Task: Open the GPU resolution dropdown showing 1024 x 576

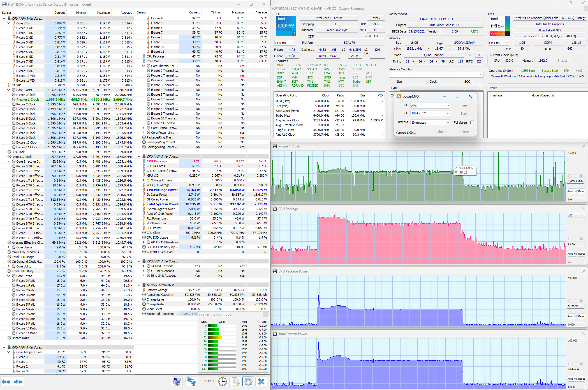Action: (430, 113)
